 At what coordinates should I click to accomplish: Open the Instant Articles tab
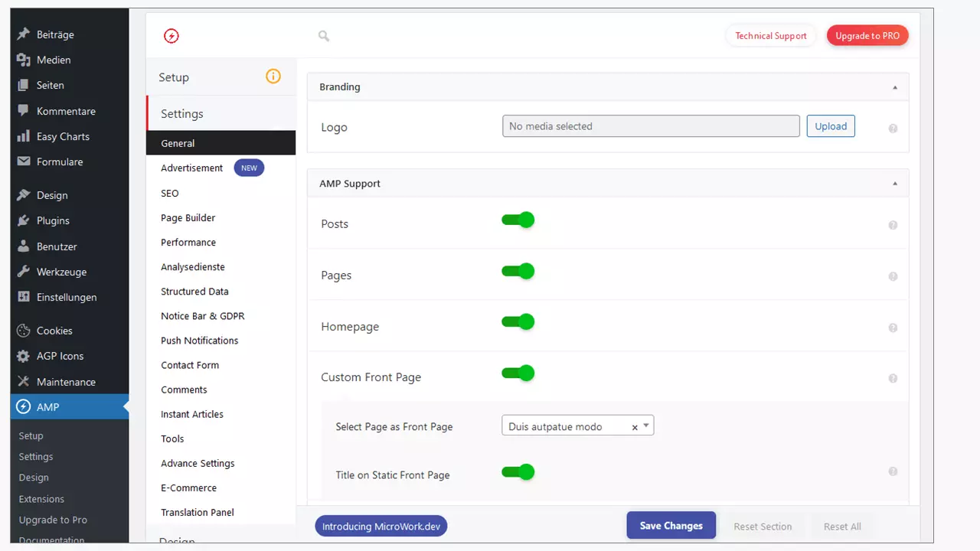(x=192, y=413)
